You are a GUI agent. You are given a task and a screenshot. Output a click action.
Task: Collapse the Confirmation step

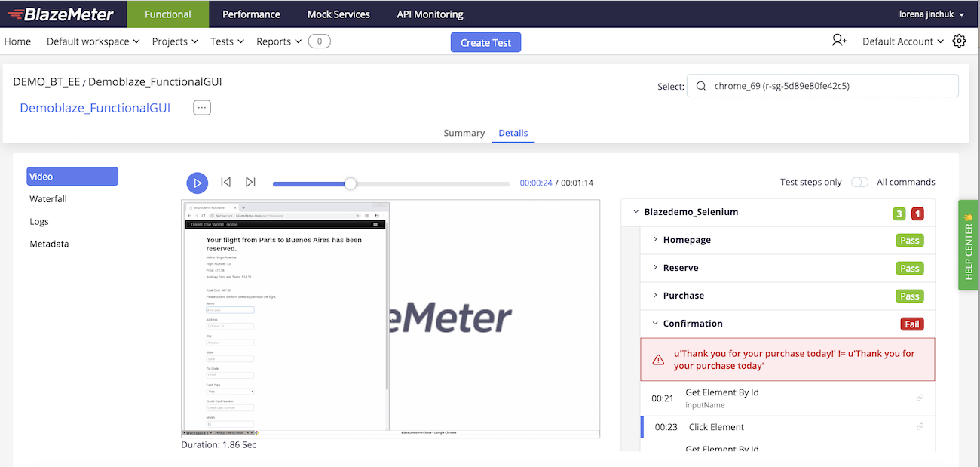click(654, 324)
